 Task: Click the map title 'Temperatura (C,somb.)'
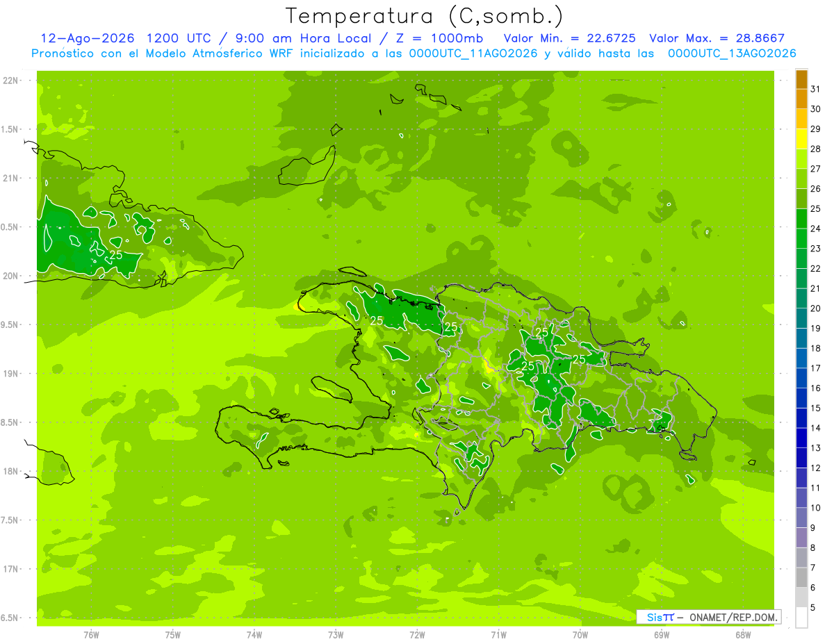click(424, 16)
